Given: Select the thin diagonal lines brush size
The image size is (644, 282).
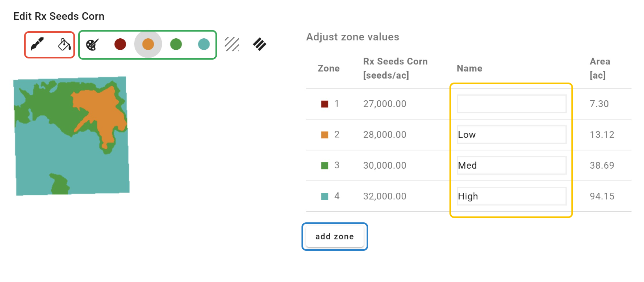Looking at the screenshot, I should tap(232, 44).
